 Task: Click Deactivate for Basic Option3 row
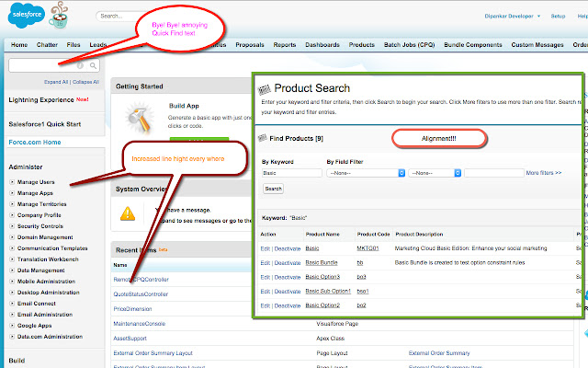[x=288, y=277]
